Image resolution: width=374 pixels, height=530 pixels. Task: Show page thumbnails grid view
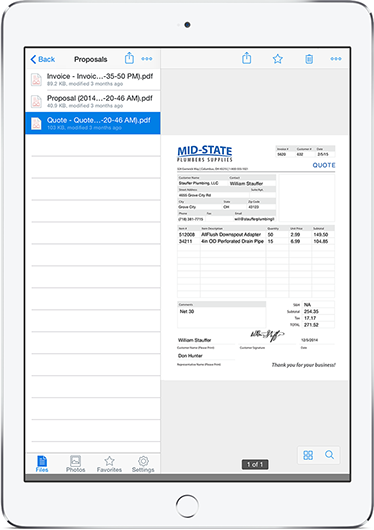tap(308, 455)
